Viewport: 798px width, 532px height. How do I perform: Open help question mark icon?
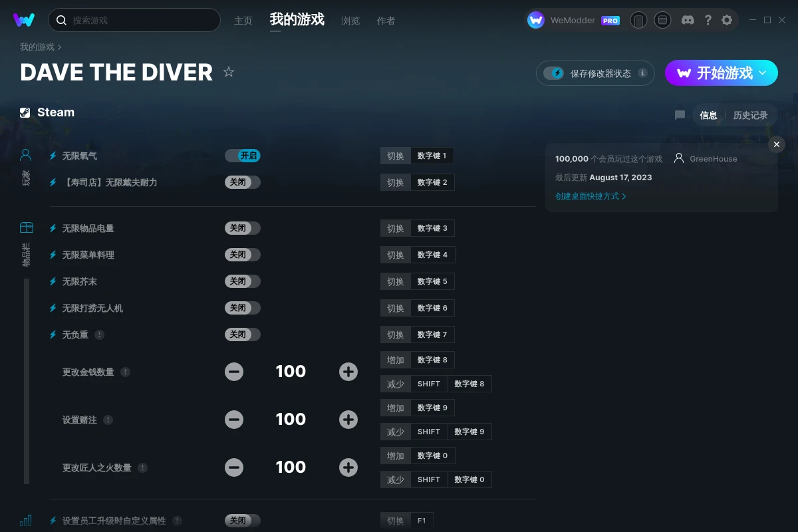click(x=708, y=20)
